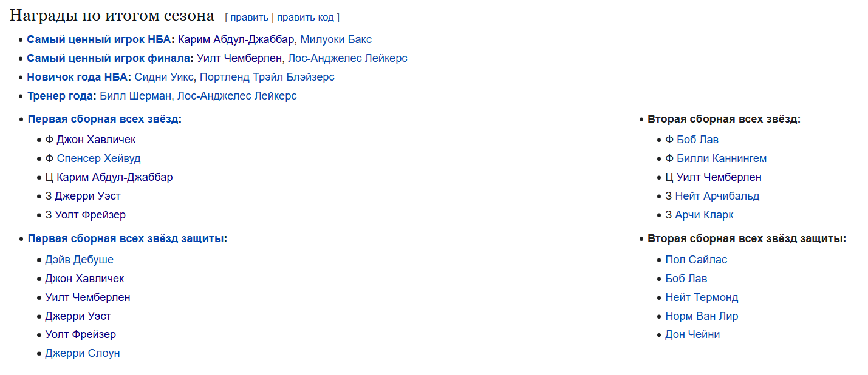This screenshot has width=868, height=375.
Task: Click Карим Абдул-Джаббар in first all-star team
Action: coord(115,177)
